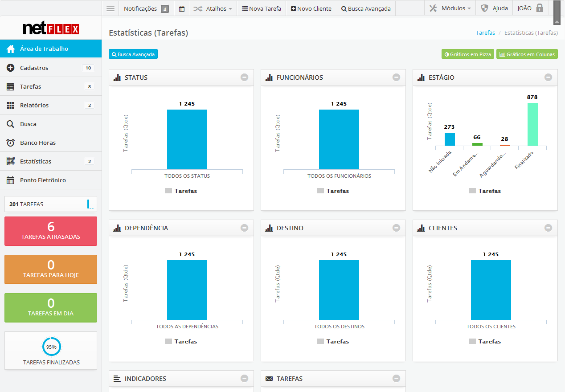The width and height of the screenshot is (565, 392).
Task: Click the Ajuda shield icon
Action: pyautogui.click(x=485, y=8)
